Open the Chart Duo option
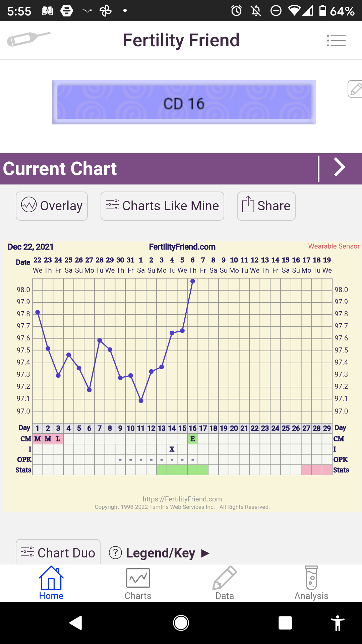 [58, 553]
